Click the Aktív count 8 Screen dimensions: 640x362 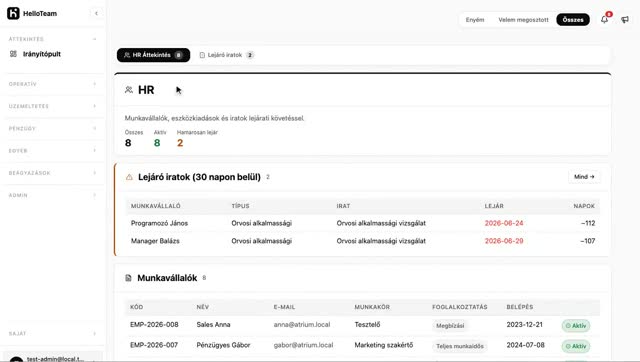pyautogui.click(x=157, y=143)
